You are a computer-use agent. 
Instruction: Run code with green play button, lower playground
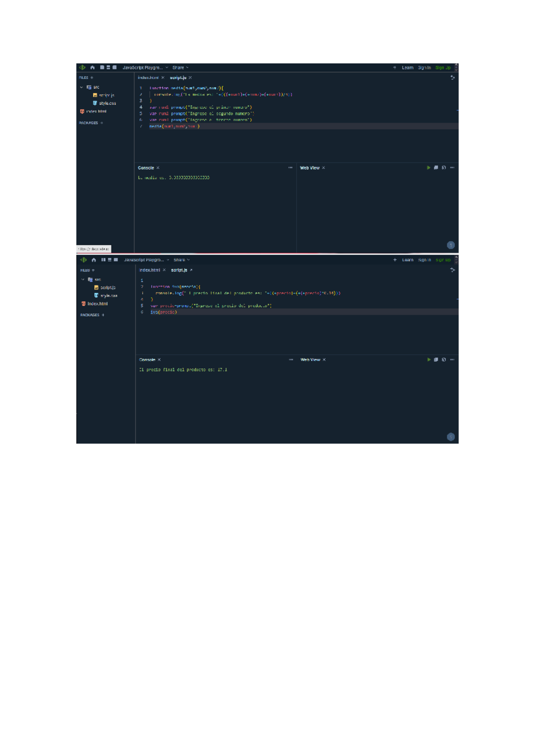tap(429, 360)
